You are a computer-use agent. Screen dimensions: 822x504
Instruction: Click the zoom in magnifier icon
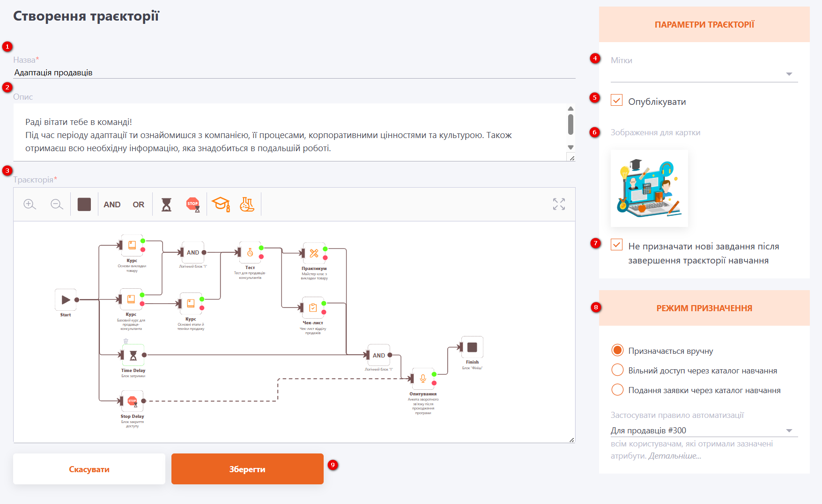click(30, 205)
